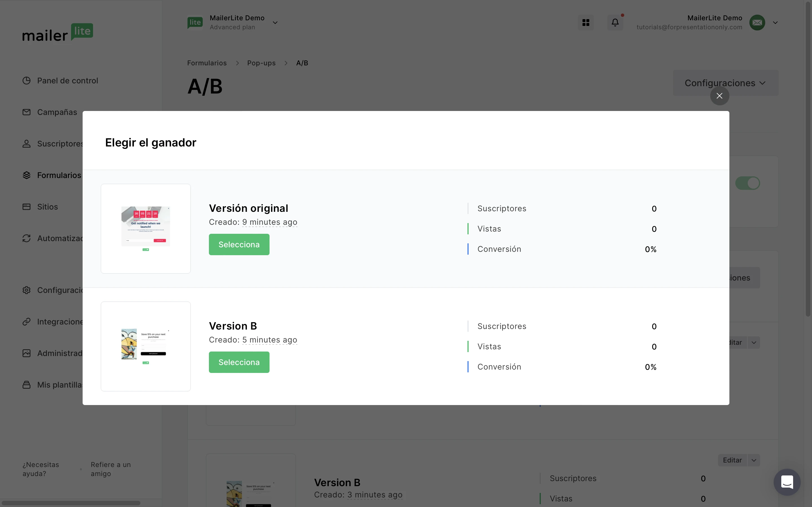Image resolution: width=812 pixels, height=507 pixels.
Task: Close the Elegir el ganador dialog
Action: 719,96
